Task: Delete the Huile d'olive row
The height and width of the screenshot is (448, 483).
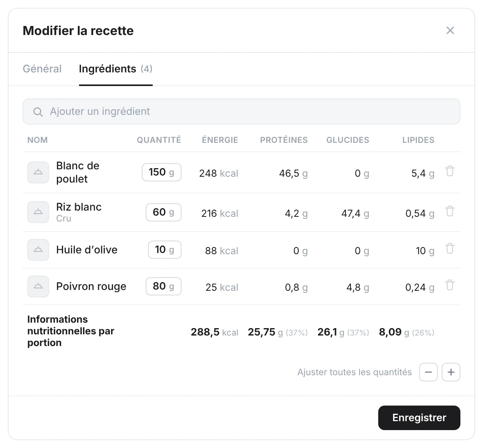Action: tap(450, 249)
